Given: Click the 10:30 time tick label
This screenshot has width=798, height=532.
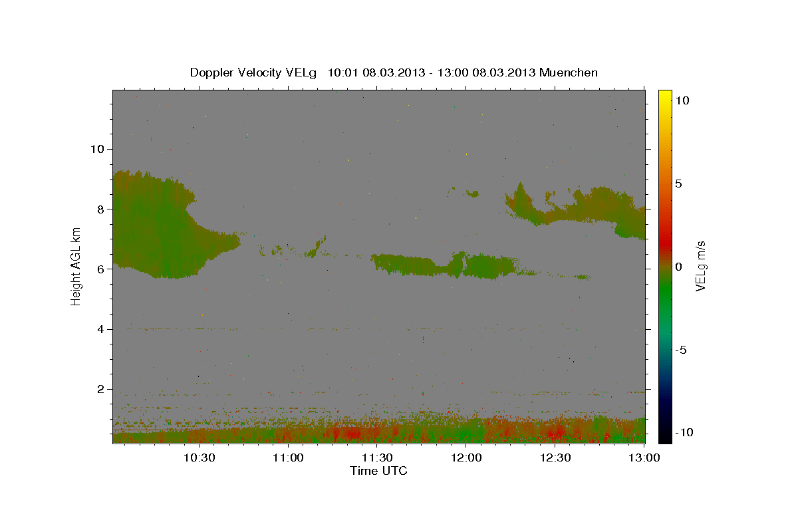Looking at the screenshot, I should 199,458.
